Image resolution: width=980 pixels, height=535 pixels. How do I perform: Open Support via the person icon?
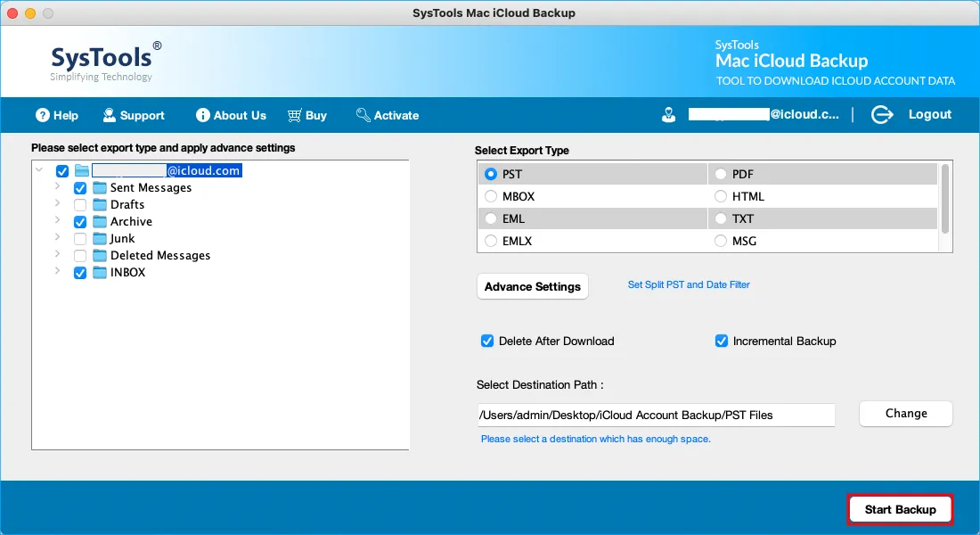tap(110, 115)
